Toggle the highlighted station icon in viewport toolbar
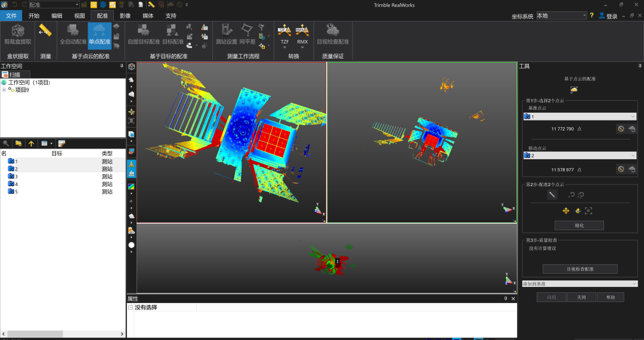644x340 pixels. point(131,174)
